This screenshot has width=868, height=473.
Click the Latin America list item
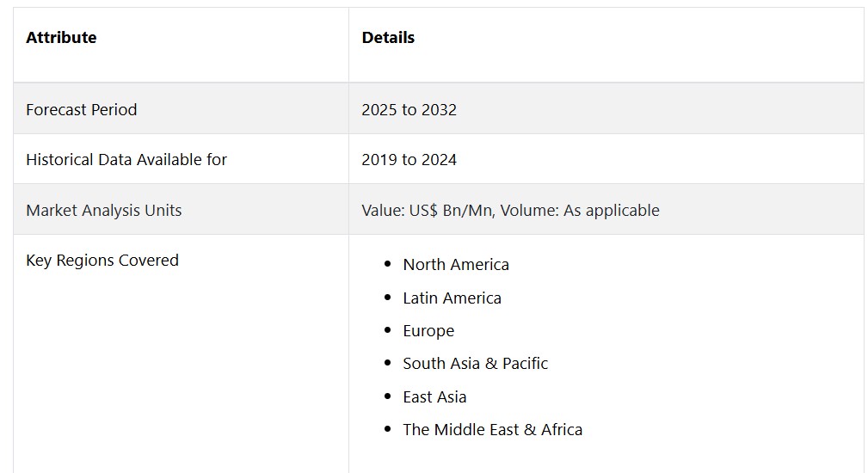click(452, 298)
